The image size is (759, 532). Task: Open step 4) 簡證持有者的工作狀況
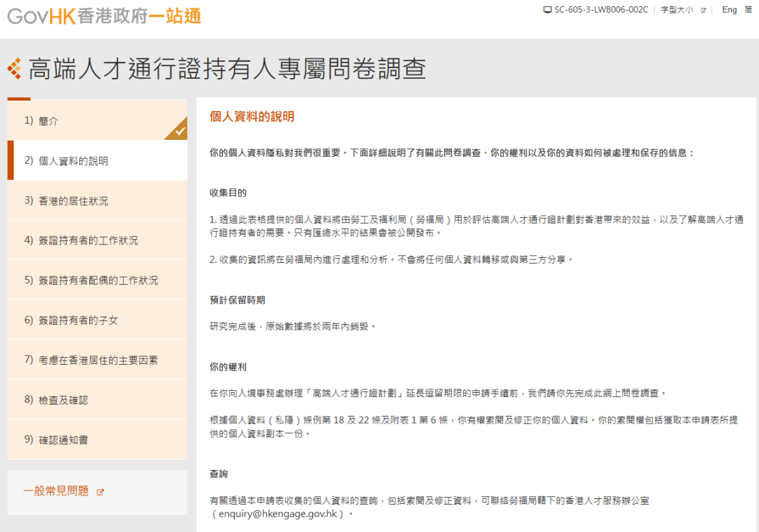97,240
